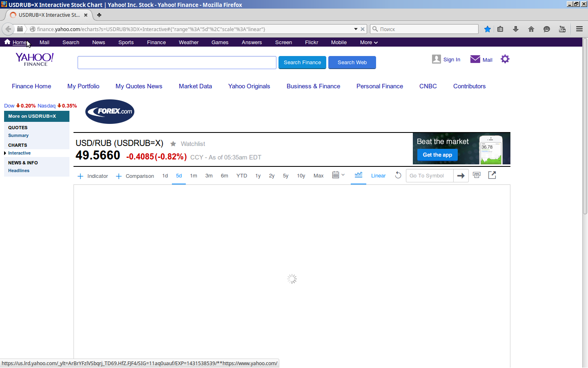
Task: Open Market Data navigation tab
Action: click(195, 86)
